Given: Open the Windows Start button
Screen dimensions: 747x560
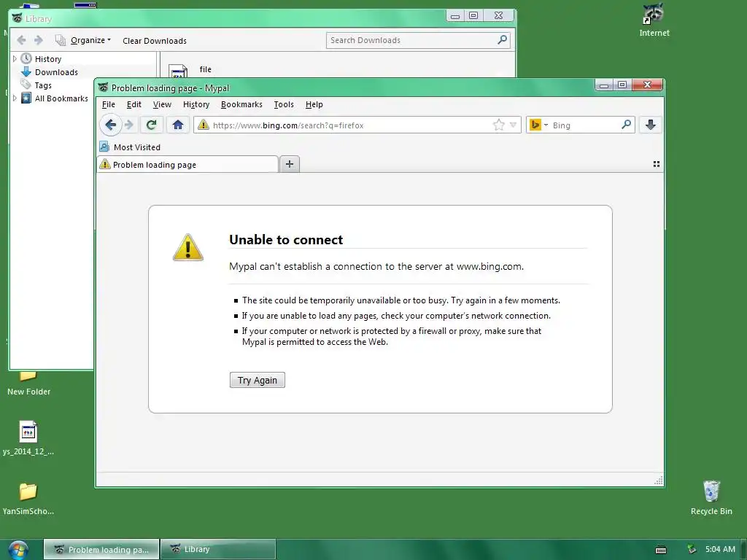Looking at the screenshot, I should [18, 550].
